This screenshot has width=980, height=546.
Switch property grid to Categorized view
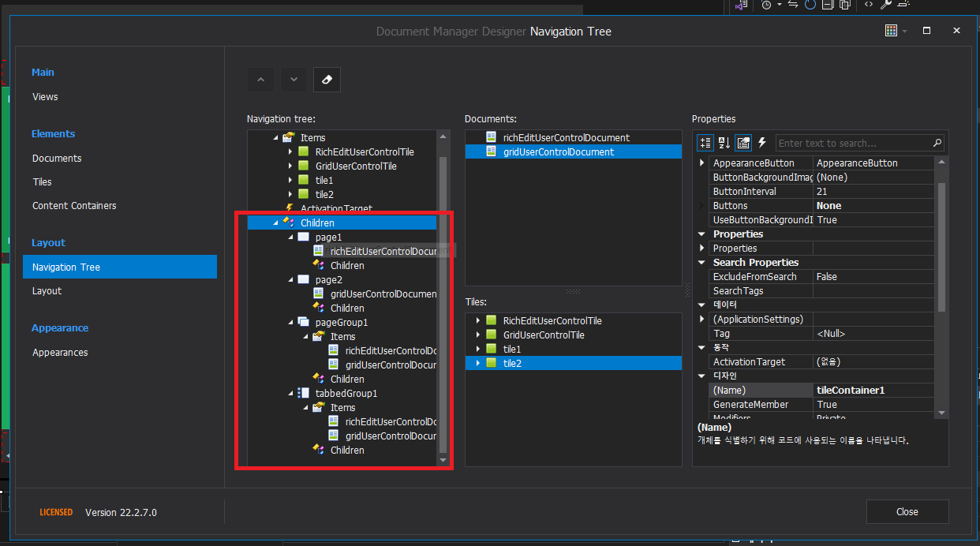pos(705,143)
